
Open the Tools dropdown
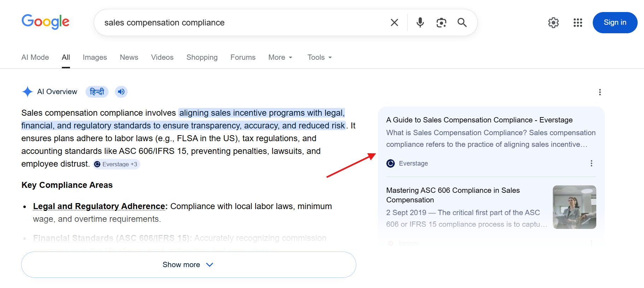[320, 57]
